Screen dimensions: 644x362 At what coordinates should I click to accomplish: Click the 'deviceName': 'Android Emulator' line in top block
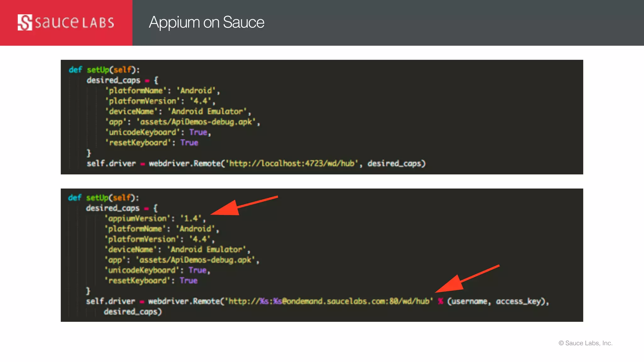tap(178, 112)
